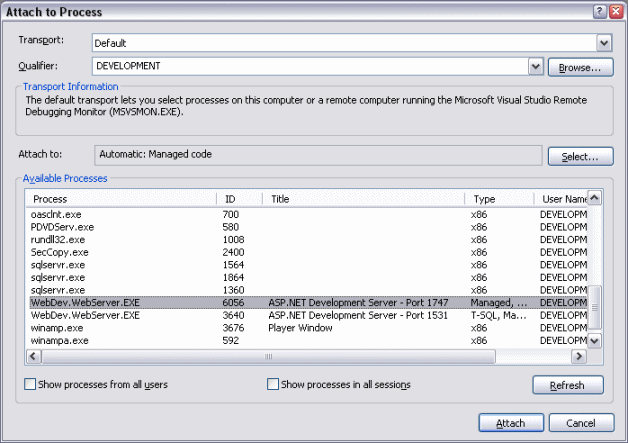
Task: Open the Transport dropdown arrow
Action: (x=604, y=42)
